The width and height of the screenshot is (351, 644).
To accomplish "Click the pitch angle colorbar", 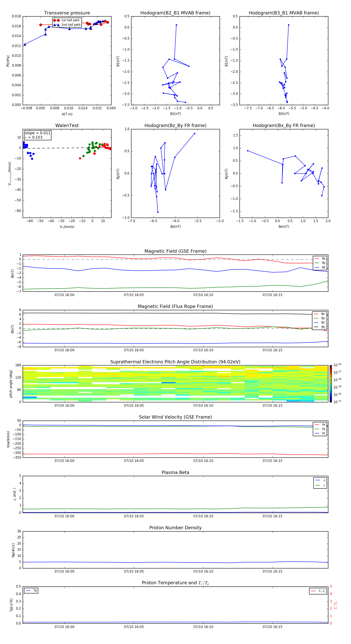I will point(331,383).
